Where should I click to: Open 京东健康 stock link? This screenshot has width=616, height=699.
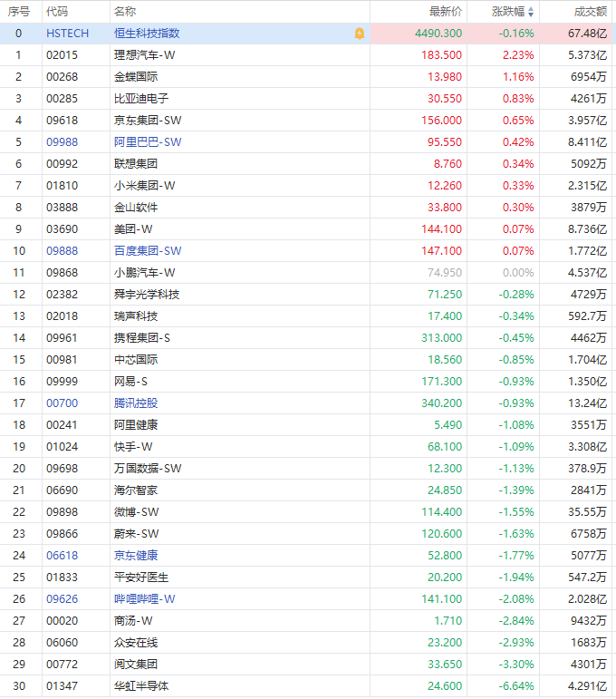click(x=136, y=556)
